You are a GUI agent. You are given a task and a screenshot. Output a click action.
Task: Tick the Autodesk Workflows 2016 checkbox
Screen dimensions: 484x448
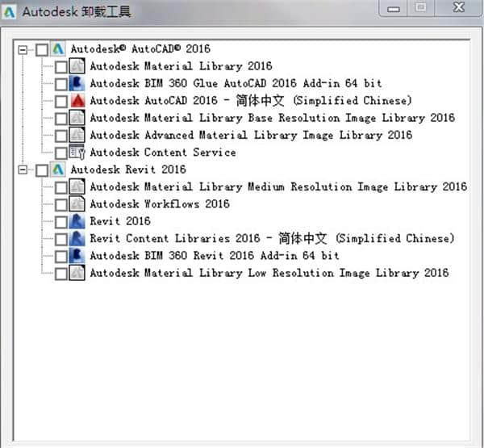point(61,204)
